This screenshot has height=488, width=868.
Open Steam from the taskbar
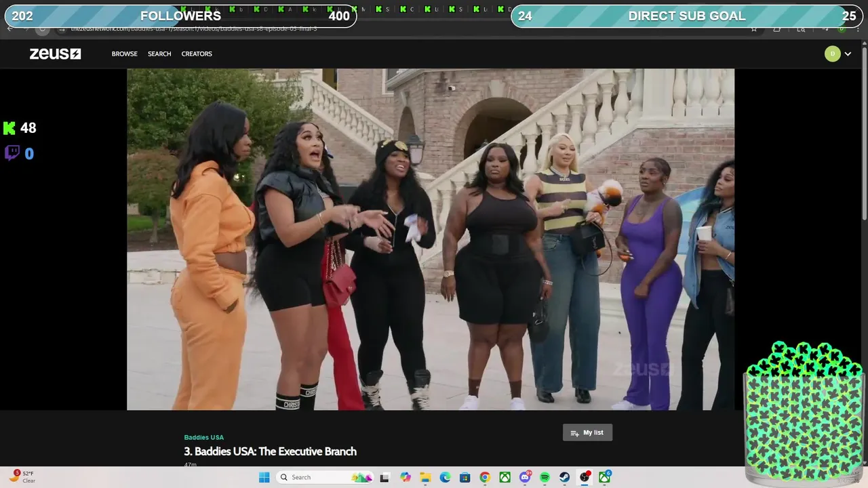click(x=564, y=477)
